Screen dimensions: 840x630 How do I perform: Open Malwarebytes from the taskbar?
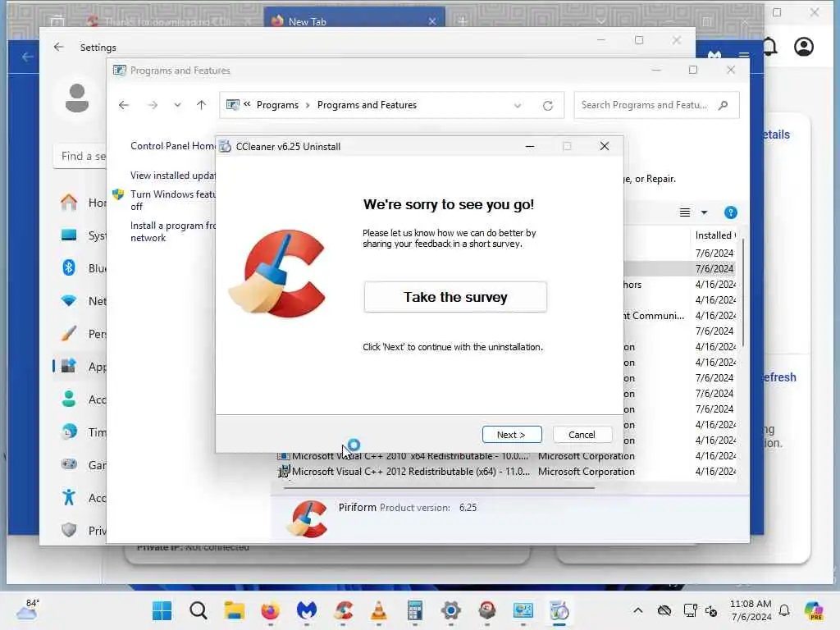pyautogui.click(x=307, y=610)
